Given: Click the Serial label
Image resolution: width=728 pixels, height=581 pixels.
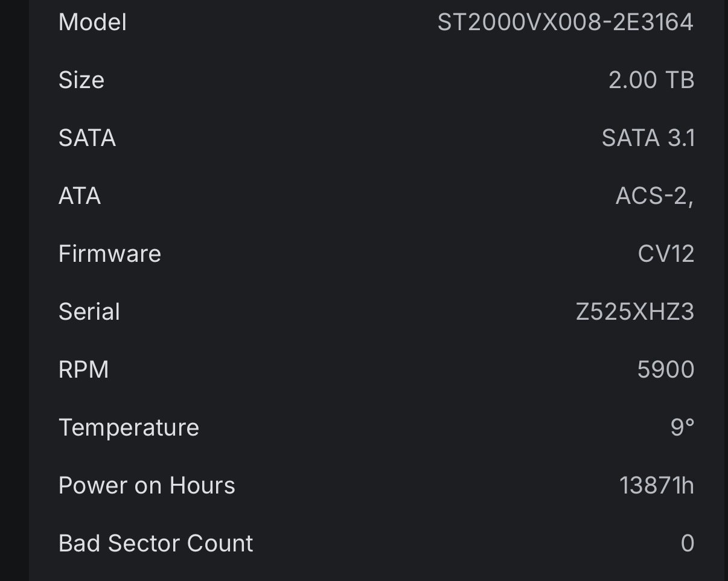Looking at the screenshot, I should click(x=89, y=312).
